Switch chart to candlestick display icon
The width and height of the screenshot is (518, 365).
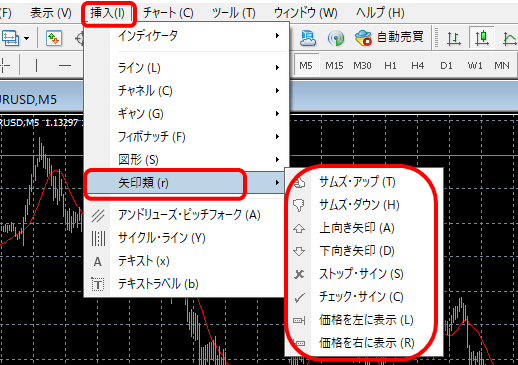coord(481,38)
